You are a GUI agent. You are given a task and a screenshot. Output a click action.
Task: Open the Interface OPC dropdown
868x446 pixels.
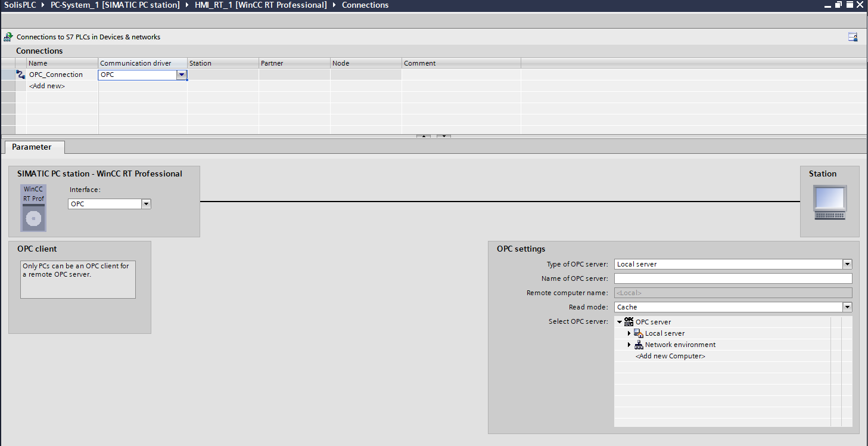[x=146, y=204]
